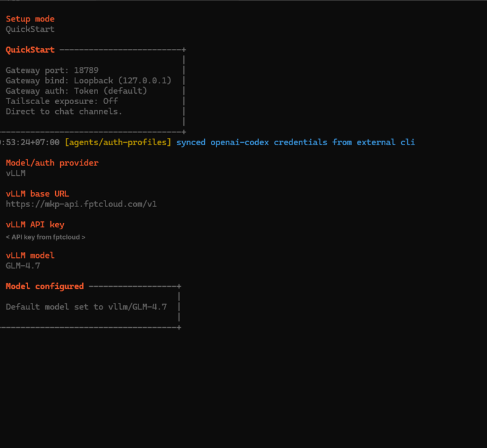Viewport: 487px width, 448px height.
Task: Click the "Gateway port: 18789" line
Action: (x=52, y=70)
